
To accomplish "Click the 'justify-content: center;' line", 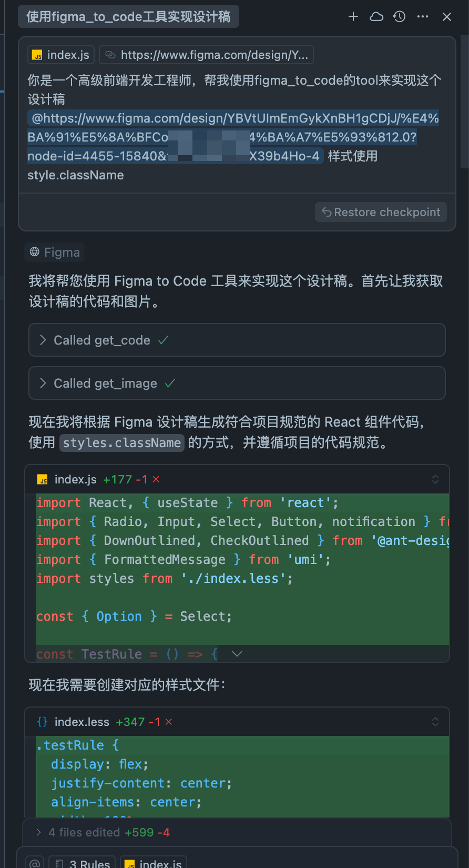I will pos(141,783).
